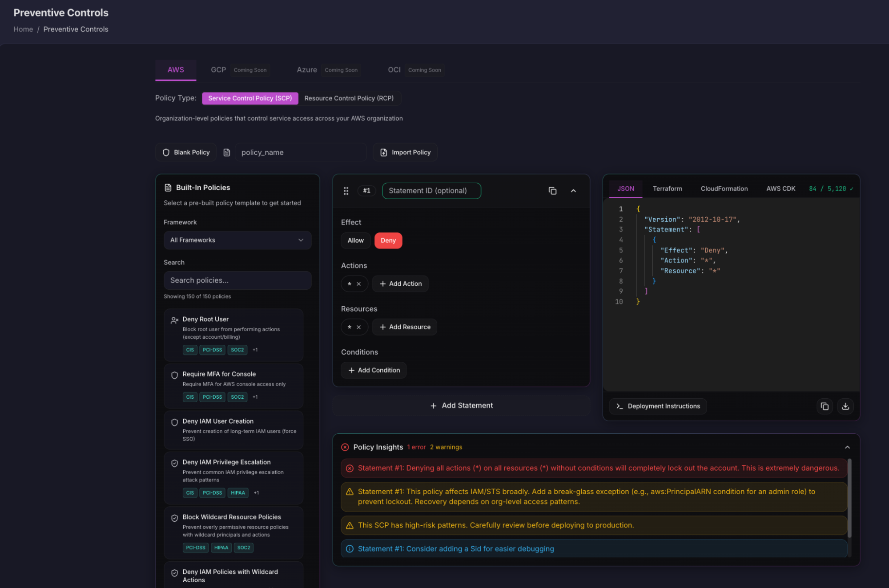889x588 pixels.
Task: Select the Deny Root User policy template
Action: (233, 335)
